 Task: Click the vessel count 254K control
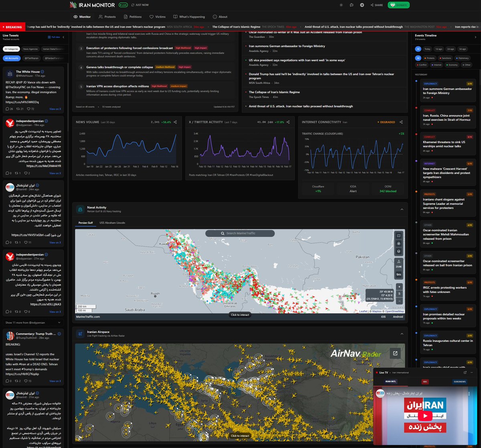click(399, 264)
